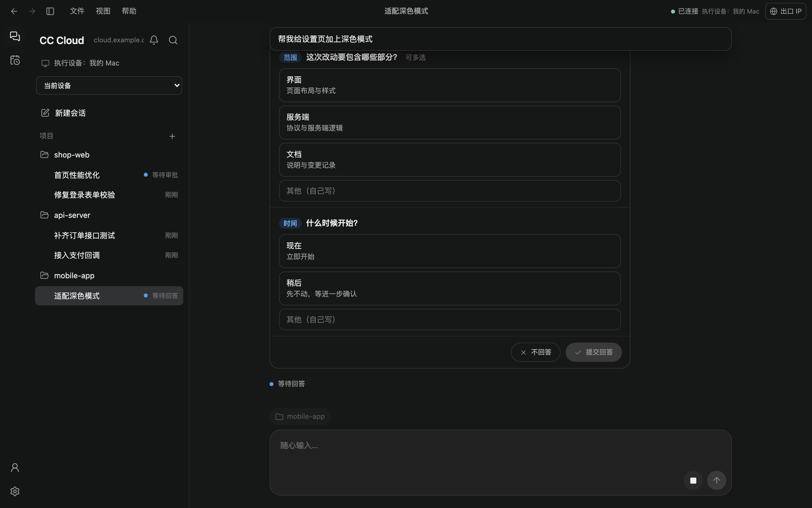
Task: Select the 适配深色模式 session
Action: (109, 296)
